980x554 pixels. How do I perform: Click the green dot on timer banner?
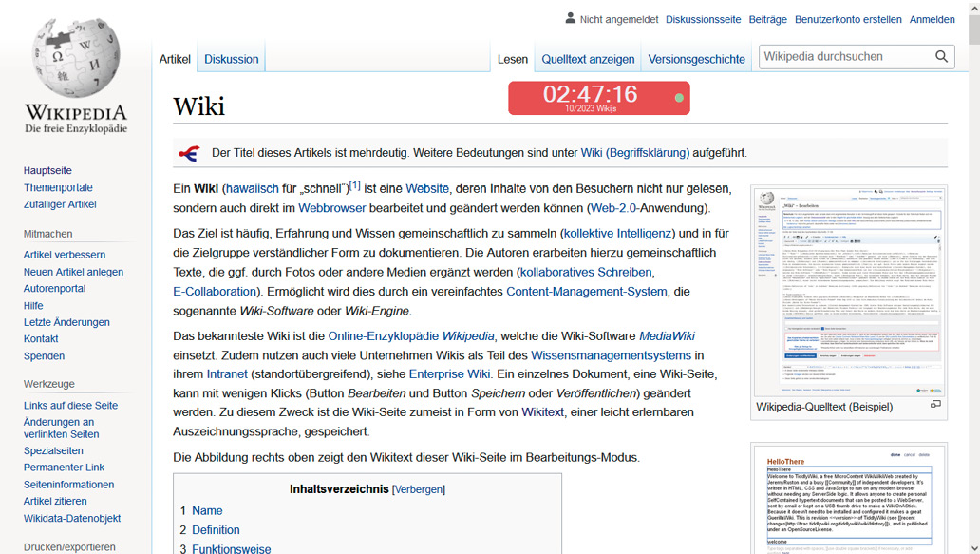[679, 98]
